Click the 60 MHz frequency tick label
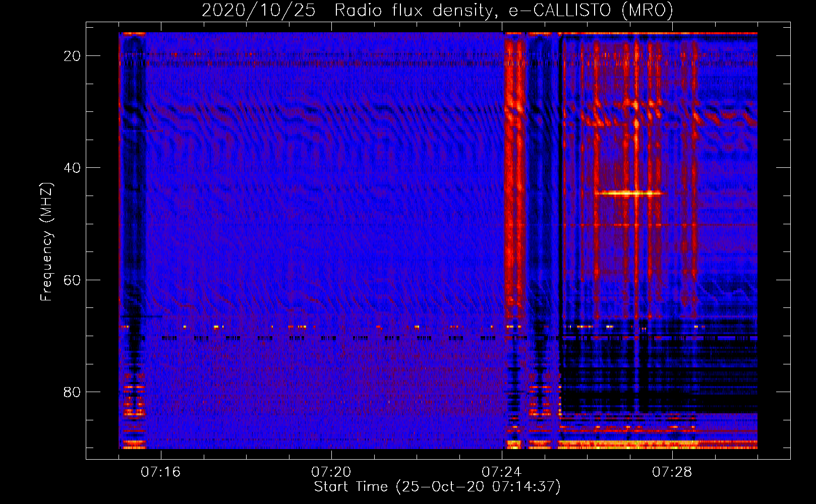This screenshot has width=816, height=504. [x=72, y=280]
